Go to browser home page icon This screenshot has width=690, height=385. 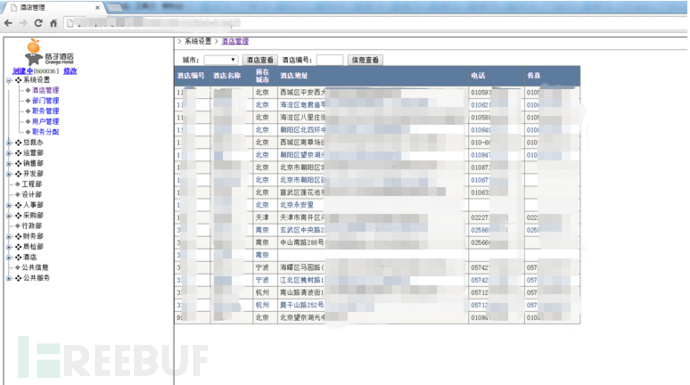pyautogui.click(x=53, y=23)
